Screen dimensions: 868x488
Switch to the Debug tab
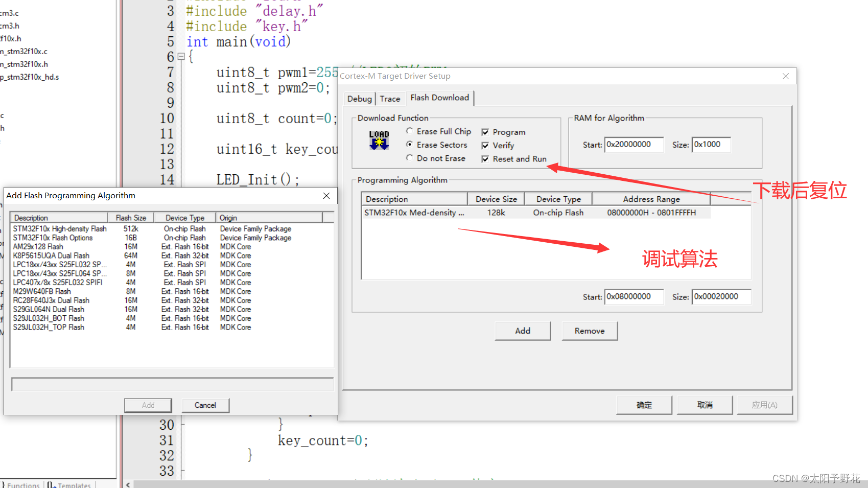click(360, 99)
